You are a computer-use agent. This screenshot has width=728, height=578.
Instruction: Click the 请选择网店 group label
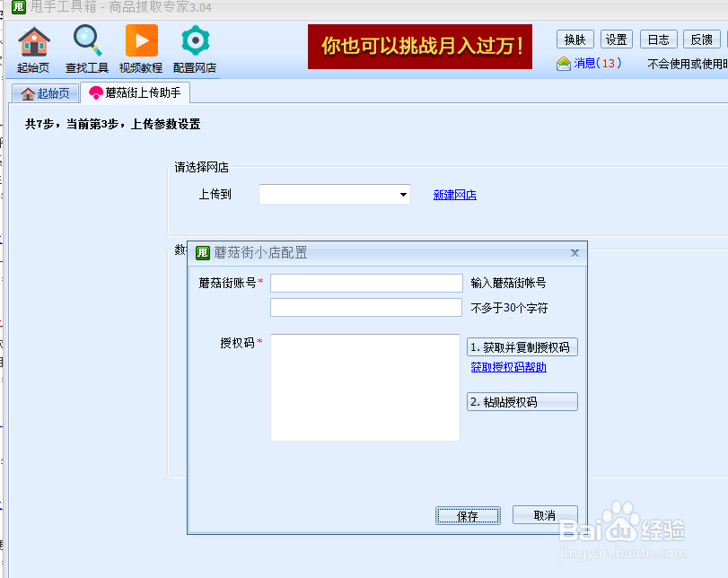[201, 167]
